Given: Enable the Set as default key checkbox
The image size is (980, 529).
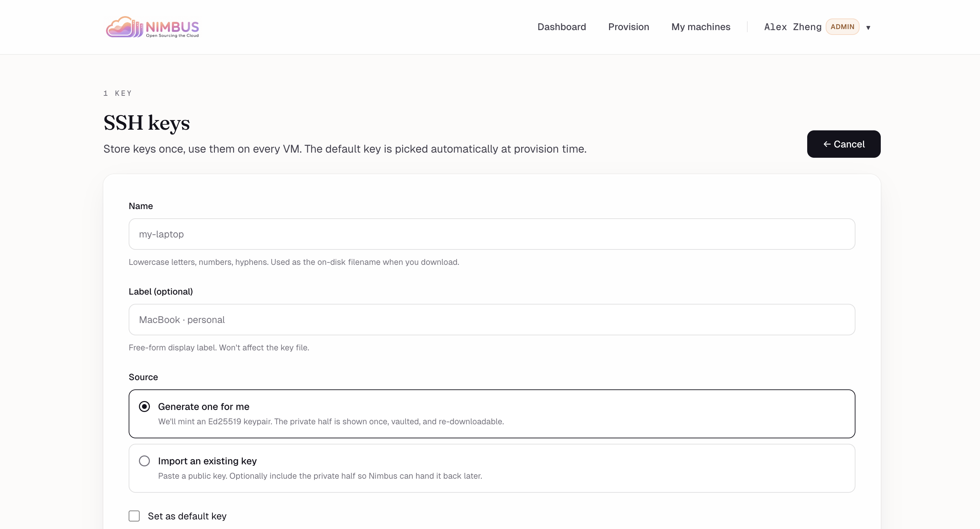Looking at the screenshot, I should (x=134, y=516).
